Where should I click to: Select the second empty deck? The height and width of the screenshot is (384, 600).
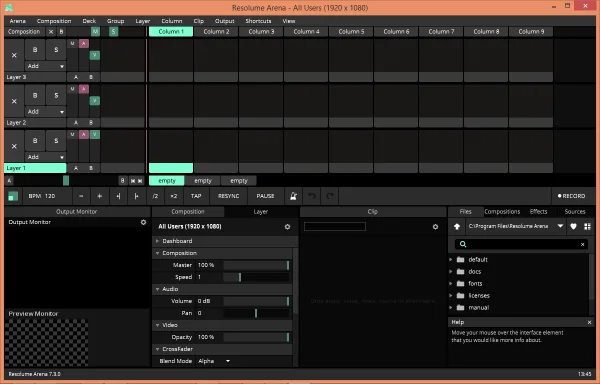point(203,181)
